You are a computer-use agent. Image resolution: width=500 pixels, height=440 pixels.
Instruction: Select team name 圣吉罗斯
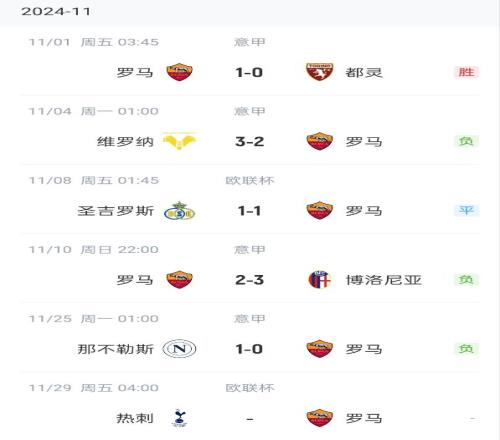pyautogui.click(x=116, y=211)
